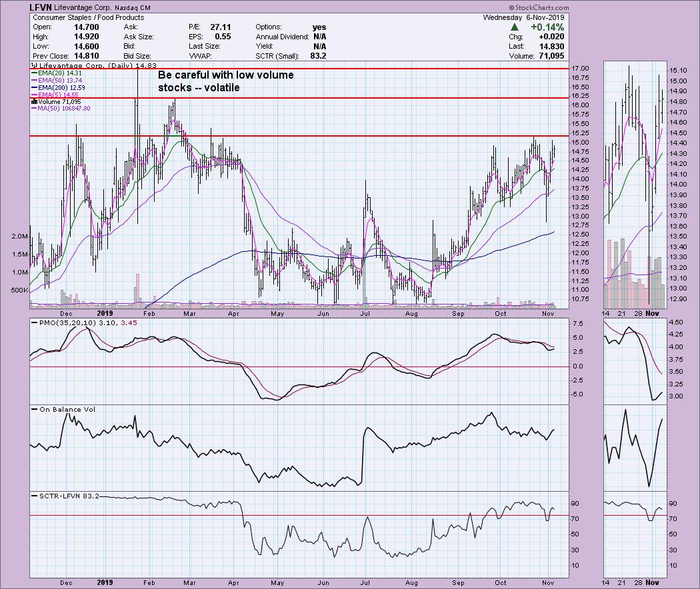Click the 10.75 price axis label
700x589 pixels.
pyautogui.click(x=580, y=299)
